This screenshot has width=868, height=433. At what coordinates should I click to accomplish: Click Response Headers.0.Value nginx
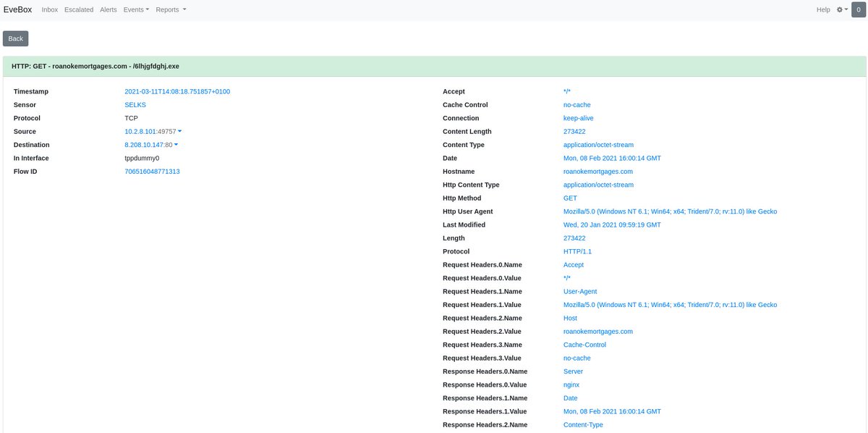point(571,384)
